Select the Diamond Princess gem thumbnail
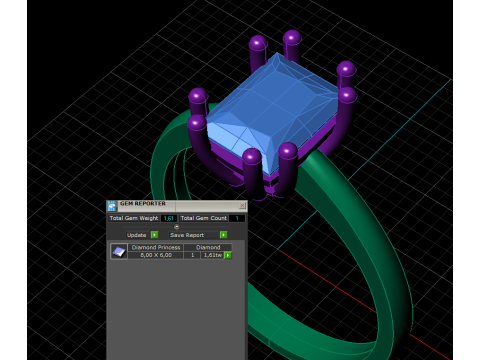This screenshot has height=360, width=480. tap(119, 251)
